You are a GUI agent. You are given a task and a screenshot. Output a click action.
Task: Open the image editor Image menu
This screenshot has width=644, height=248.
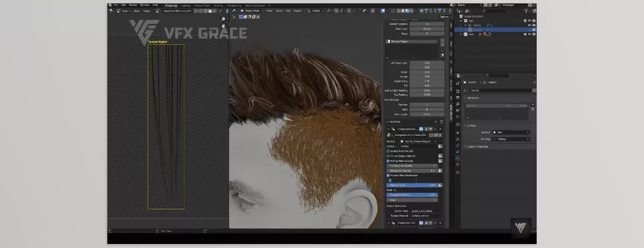point(146,11)
